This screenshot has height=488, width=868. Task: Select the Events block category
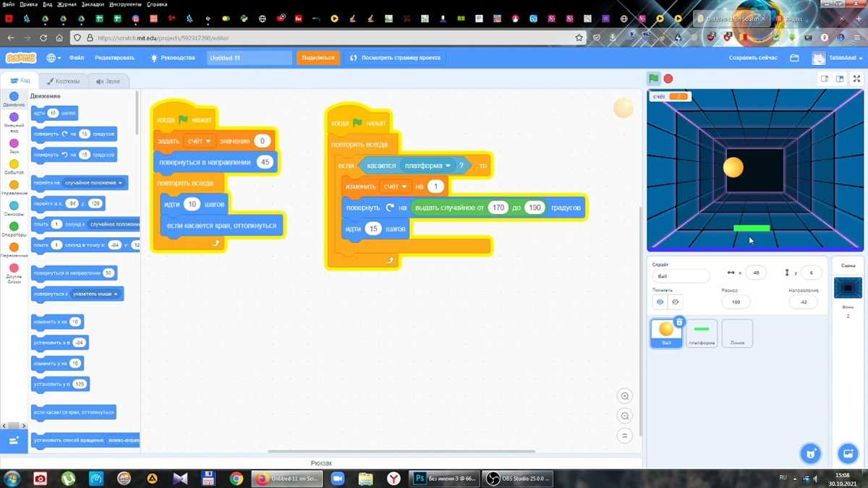point(14,168)
